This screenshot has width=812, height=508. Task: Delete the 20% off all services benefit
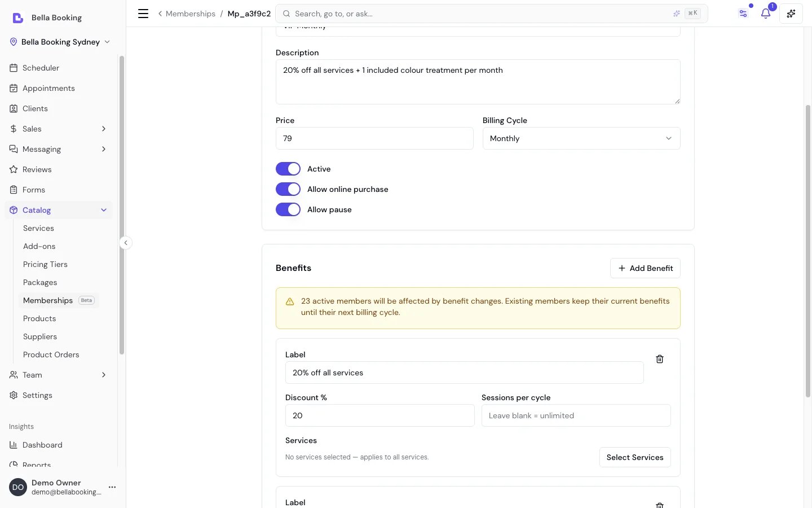pos(660,359)
